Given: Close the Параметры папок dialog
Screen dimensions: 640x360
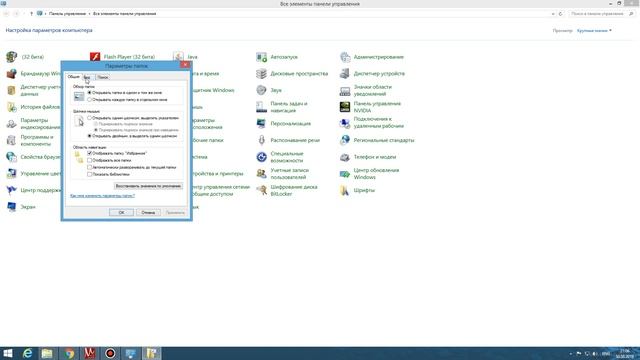Looking at the screenshot, I should click(x=185, y=65).
